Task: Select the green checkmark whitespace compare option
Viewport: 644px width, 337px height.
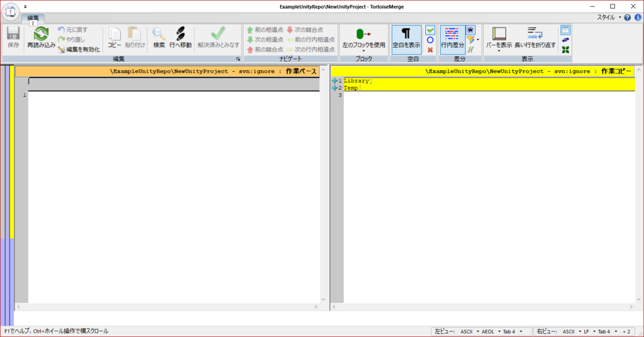Action: 430,30
